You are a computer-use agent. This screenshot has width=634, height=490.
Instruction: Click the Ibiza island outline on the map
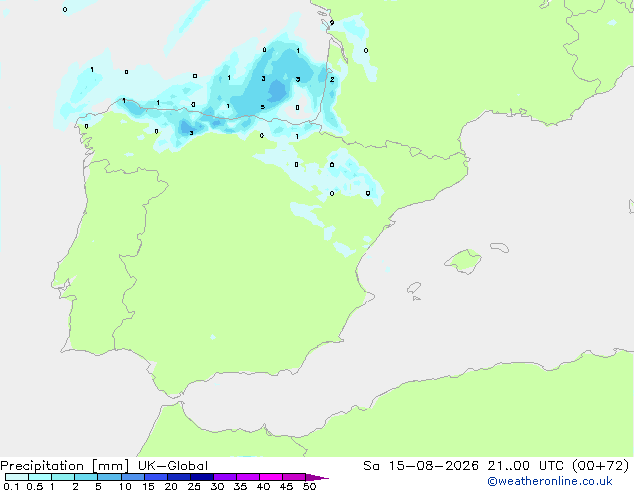[x=414, y=288]
